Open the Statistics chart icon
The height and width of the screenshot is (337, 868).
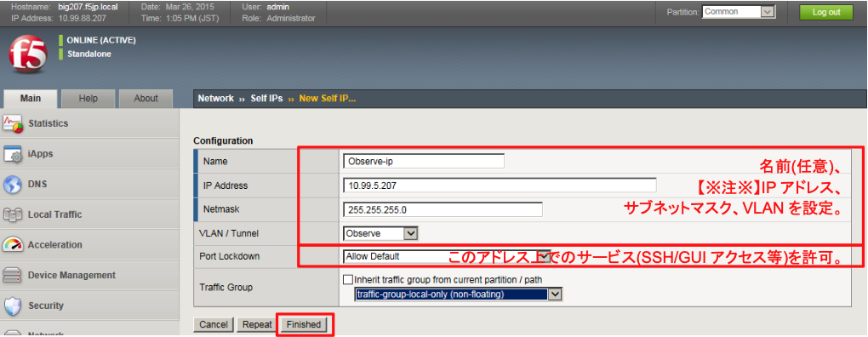(x=13, y=124)
